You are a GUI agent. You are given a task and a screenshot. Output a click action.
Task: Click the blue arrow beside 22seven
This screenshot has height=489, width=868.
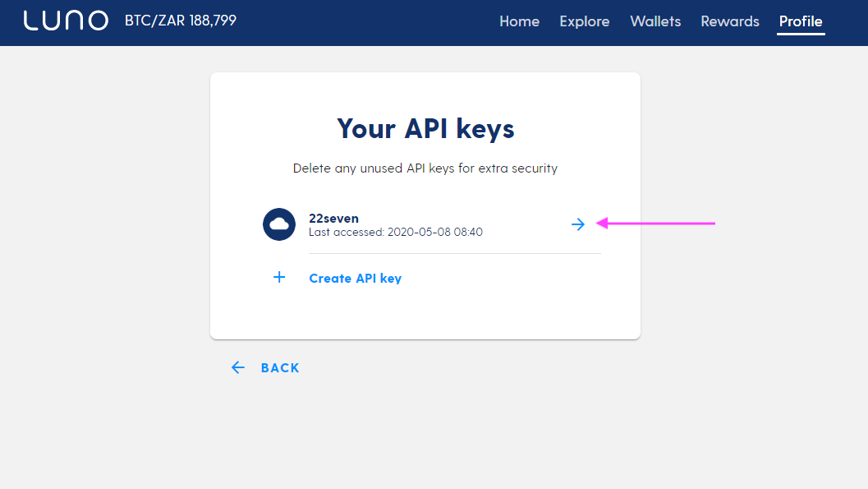click(578, 224)
